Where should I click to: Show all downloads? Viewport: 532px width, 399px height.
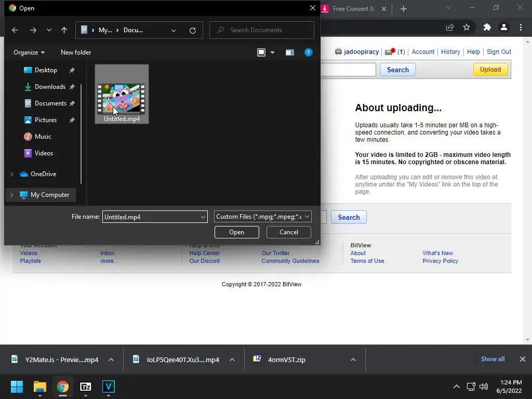(493, 359)
